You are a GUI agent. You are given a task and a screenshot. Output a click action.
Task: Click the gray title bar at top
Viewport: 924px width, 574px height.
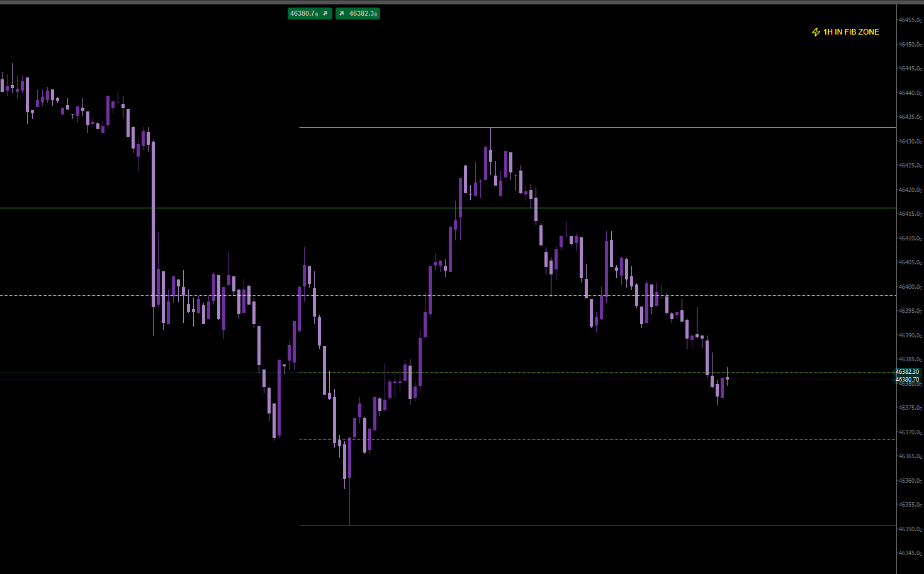tap(462, 2)
